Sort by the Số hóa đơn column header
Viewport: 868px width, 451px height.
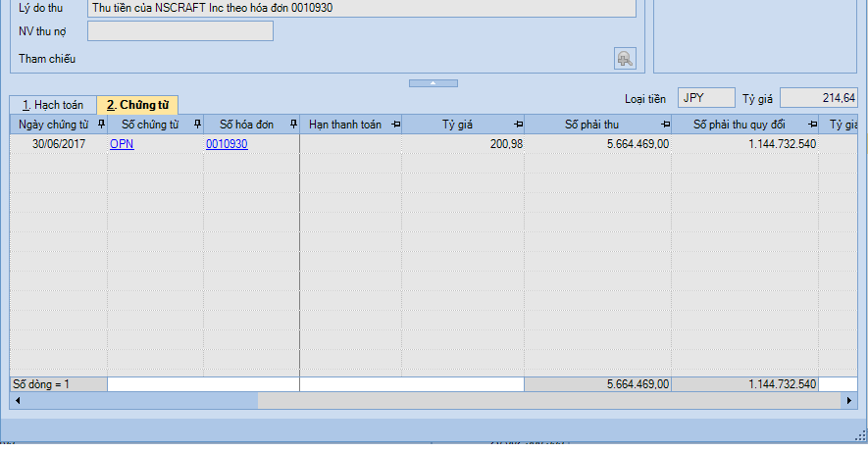[x=246, y=125]
